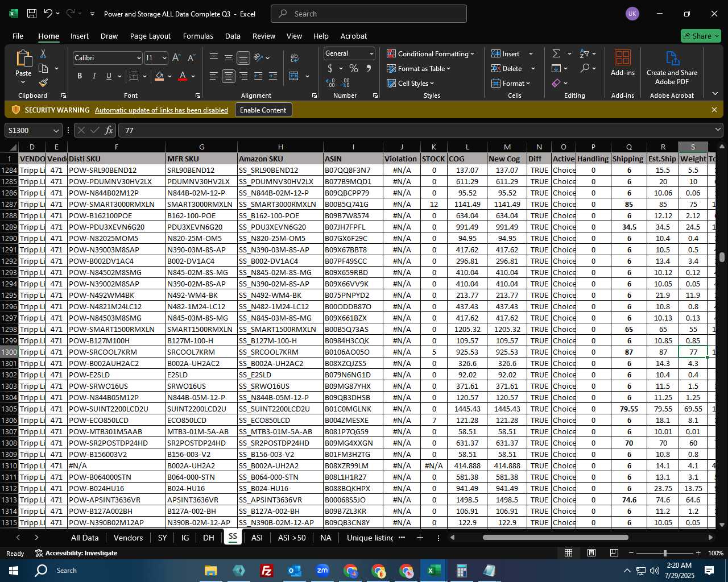
Task: Open the General number format dropdown
Action: coord(371,53)
